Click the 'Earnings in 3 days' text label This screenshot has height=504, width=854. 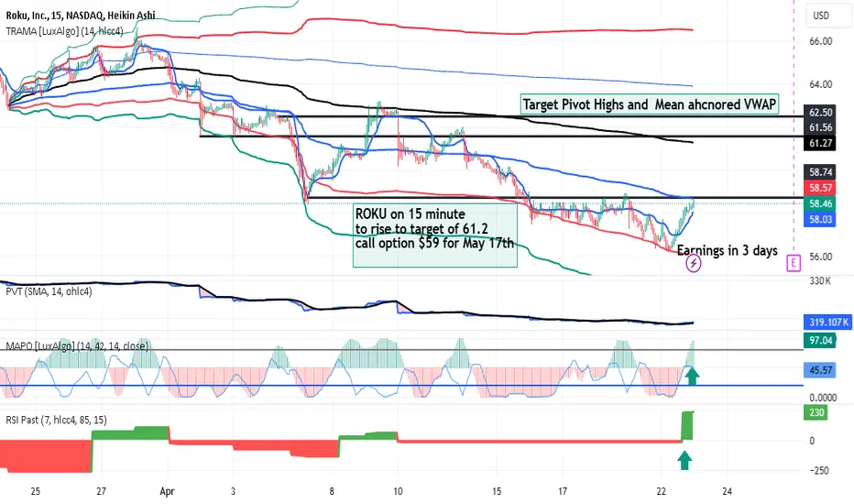pos(728,250)
